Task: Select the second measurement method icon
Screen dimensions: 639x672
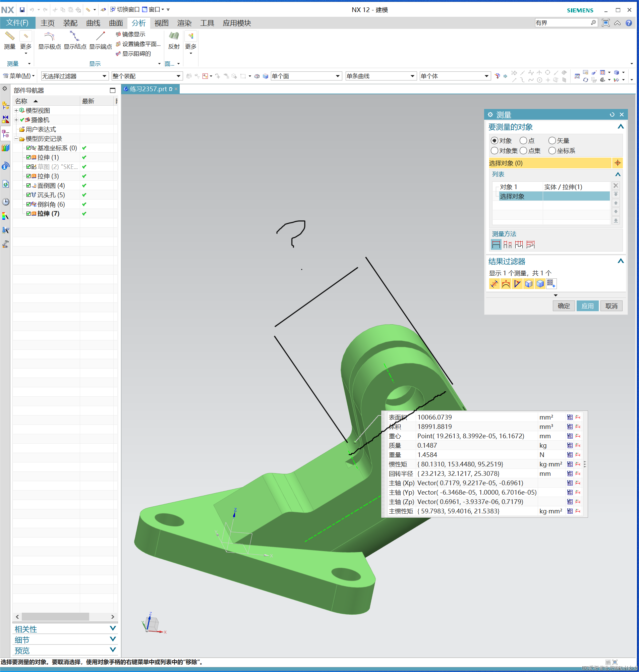Action: pyautogui.click(x=508, y=244)
